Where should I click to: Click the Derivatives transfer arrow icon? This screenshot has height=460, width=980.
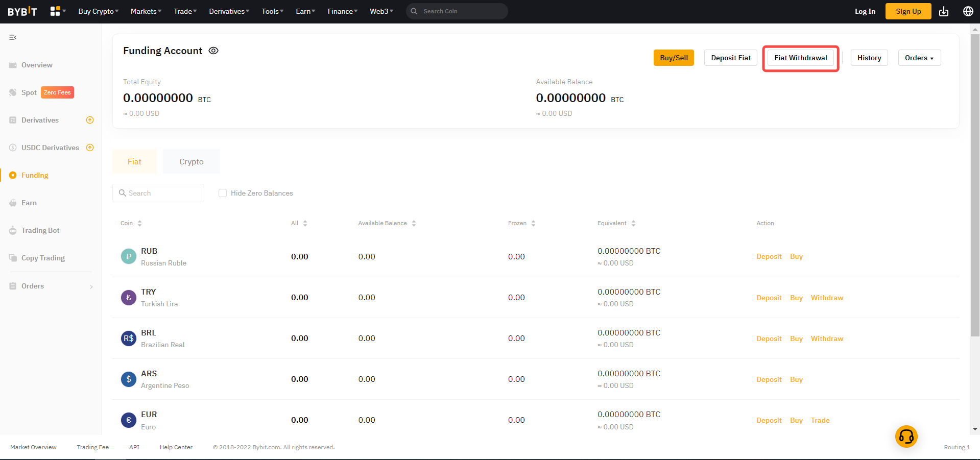coord(90,120)
